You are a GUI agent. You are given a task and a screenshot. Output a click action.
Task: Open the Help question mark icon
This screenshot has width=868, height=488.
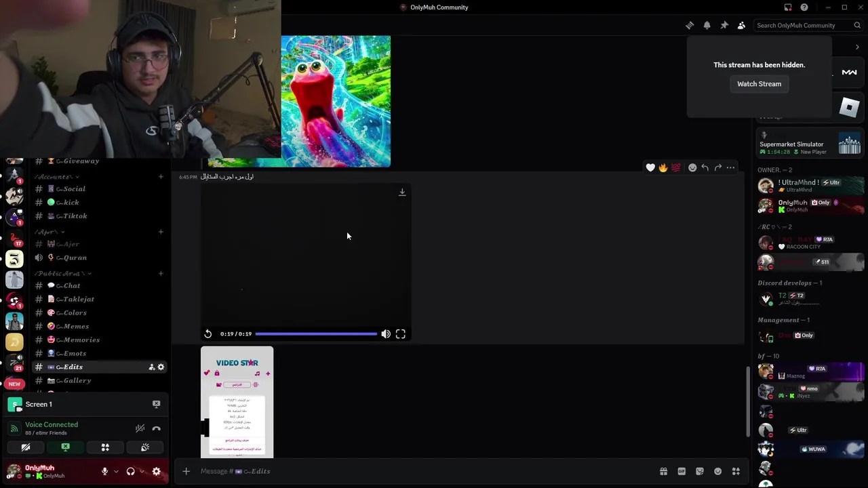[x=804, y=7]
